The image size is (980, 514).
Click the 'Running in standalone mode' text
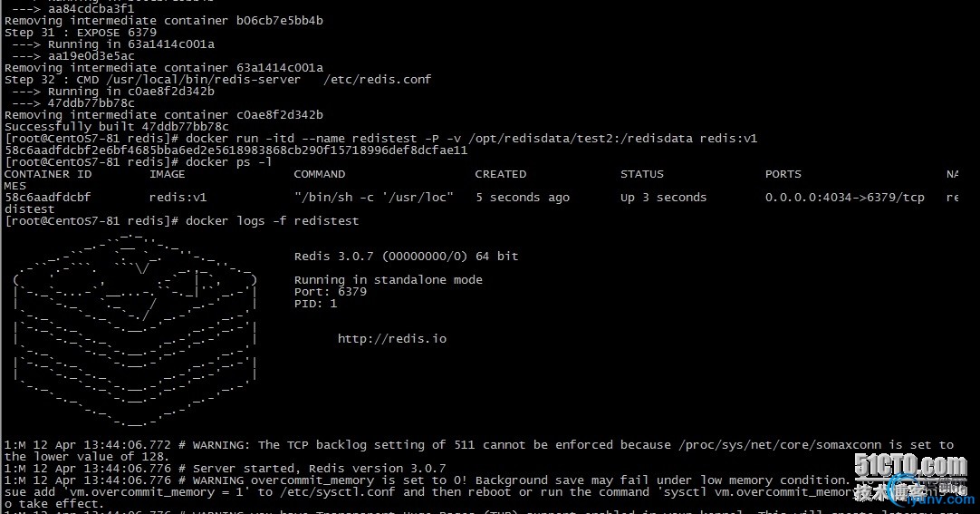[x=389, y=280]
